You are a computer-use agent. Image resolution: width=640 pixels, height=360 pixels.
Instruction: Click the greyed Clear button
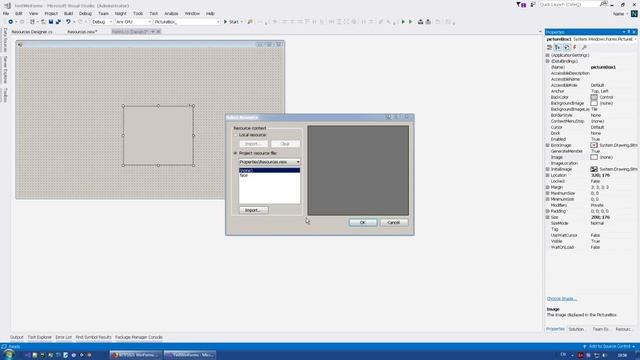click(x=285, y=144)
